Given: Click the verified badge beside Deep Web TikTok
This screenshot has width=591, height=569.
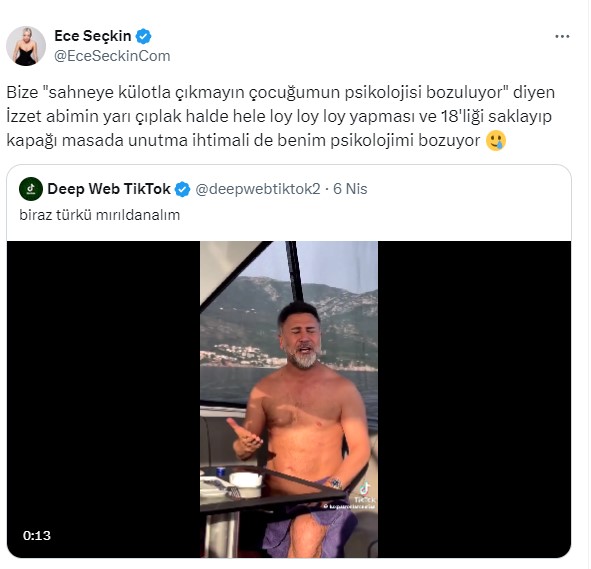Looking at the screenshot, I should (183, 189).
